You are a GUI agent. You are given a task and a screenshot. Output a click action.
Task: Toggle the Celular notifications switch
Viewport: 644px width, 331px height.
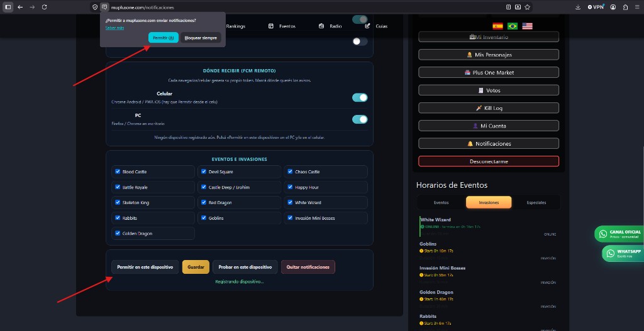tap(360, 97)
